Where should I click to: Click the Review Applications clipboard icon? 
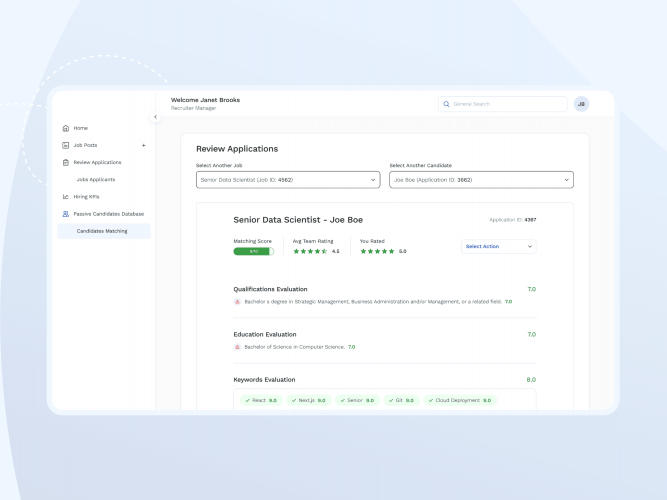click(66, 162)
